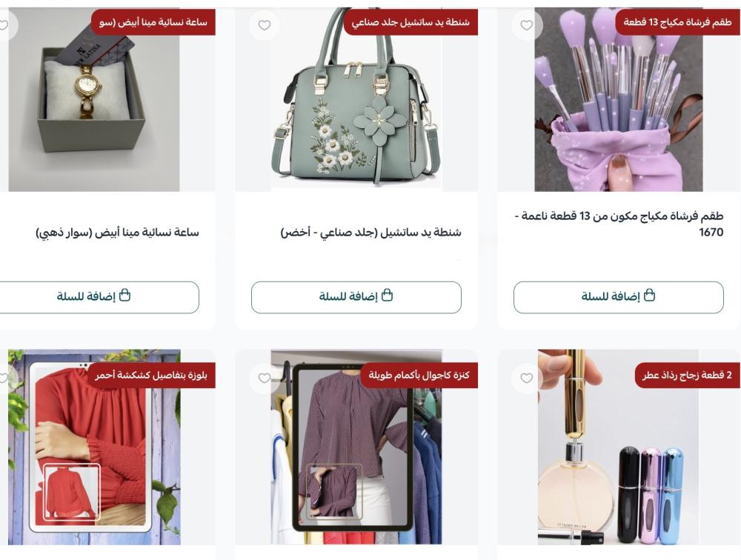Open the gold watch in box image
Screen dimensions: 741x560
[93, 99]
